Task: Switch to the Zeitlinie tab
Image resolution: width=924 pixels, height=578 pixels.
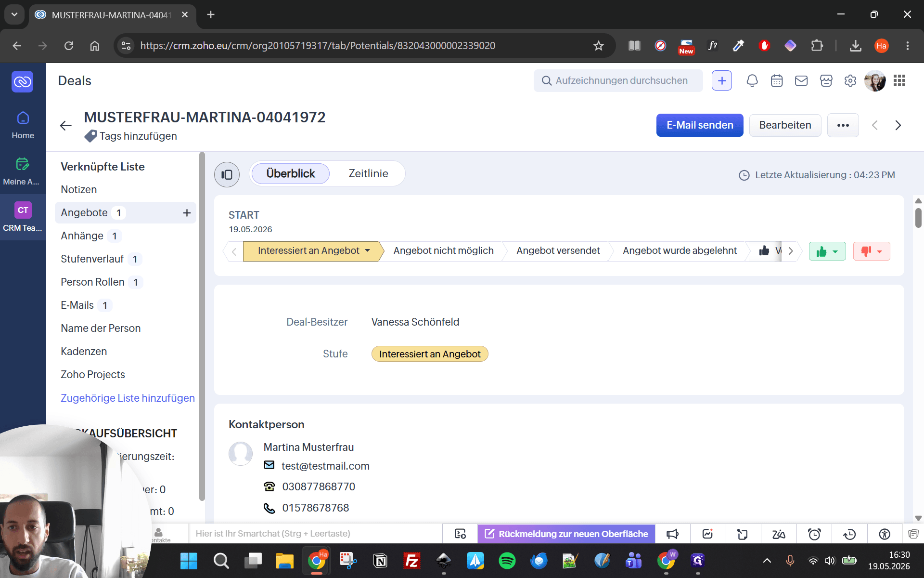Action: pos(368,173)
